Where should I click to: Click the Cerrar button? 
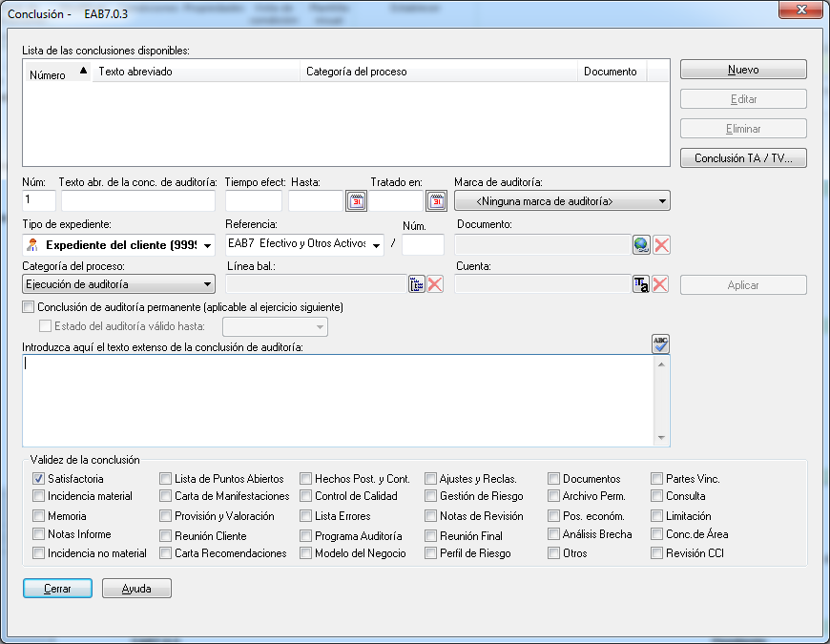[x=57, y=588]
